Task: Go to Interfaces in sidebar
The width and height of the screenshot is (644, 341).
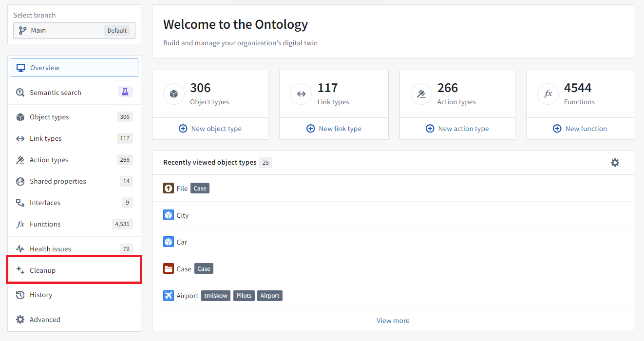Action: click(x=75, y=203)
